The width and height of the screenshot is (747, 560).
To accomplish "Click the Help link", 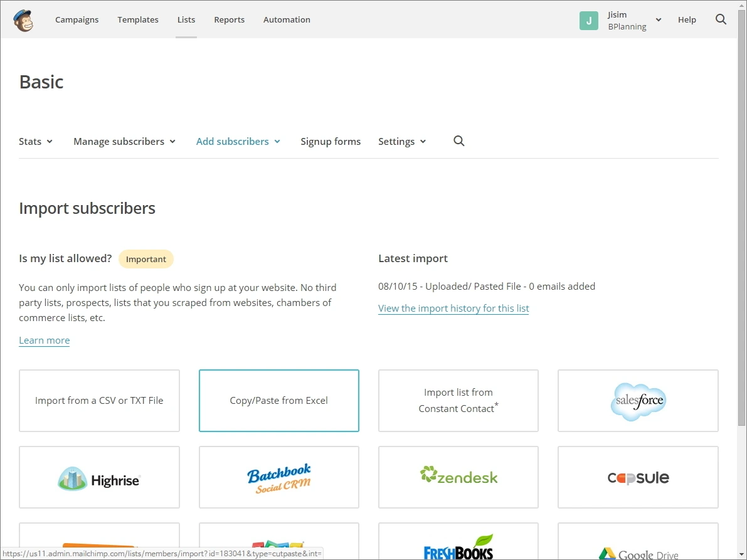I will pyautogui.click(x=687, y=19).
